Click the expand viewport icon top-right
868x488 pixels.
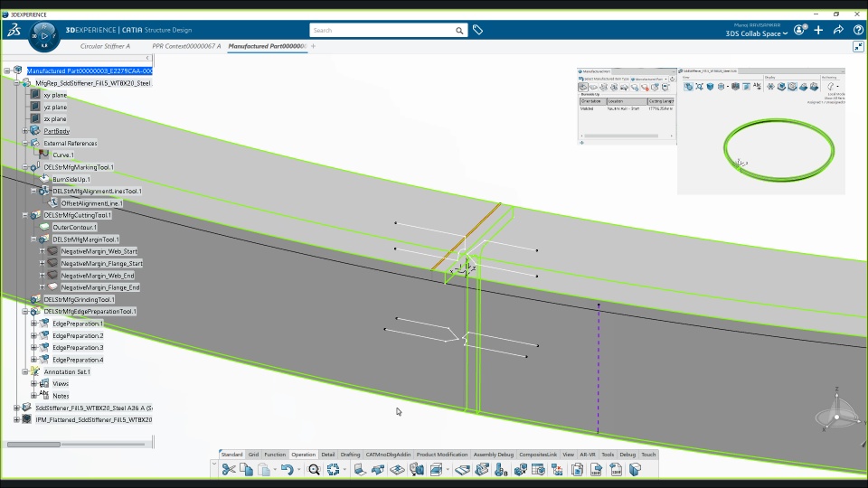858,46
